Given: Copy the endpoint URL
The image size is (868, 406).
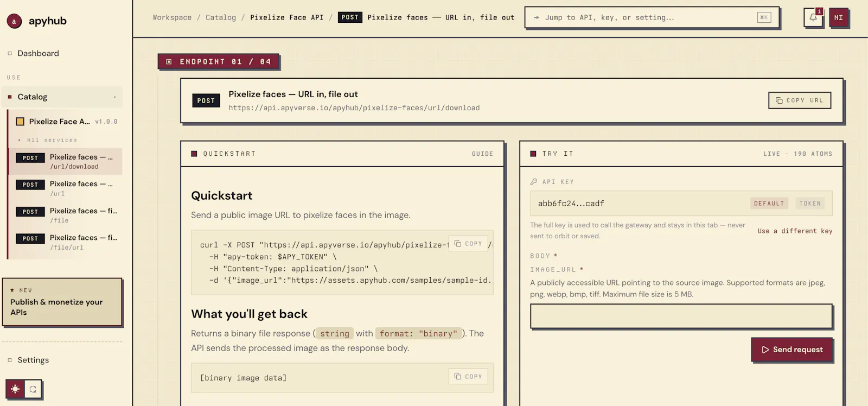Looking at the screenshot, I should pyautogui.click(x=800, y=100).
